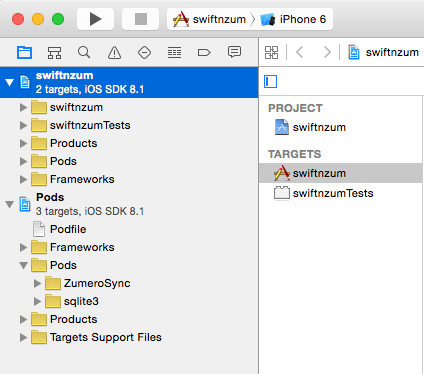The image size is (424, 374).
Task: Expand Products under Pods project
Action: [x=23, y=319]
